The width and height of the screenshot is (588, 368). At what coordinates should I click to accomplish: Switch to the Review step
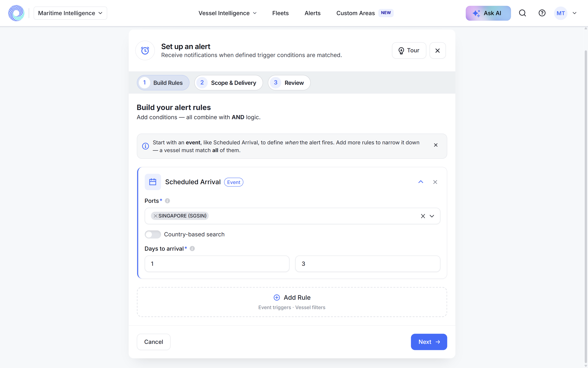289,83
